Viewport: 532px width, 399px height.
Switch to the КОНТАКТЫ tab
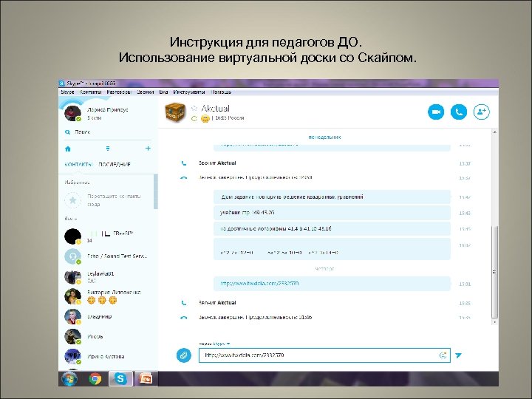[78, 165]
